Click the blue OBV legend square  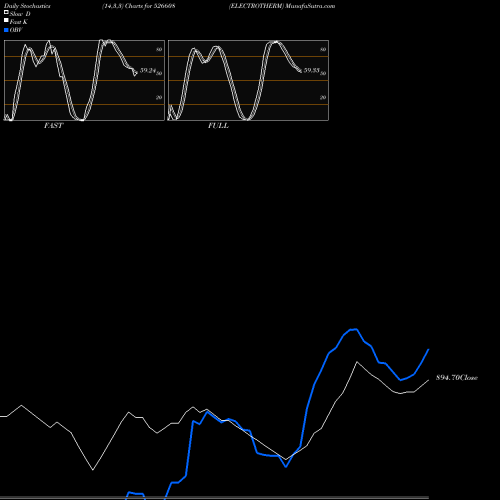tap(6, 30)
